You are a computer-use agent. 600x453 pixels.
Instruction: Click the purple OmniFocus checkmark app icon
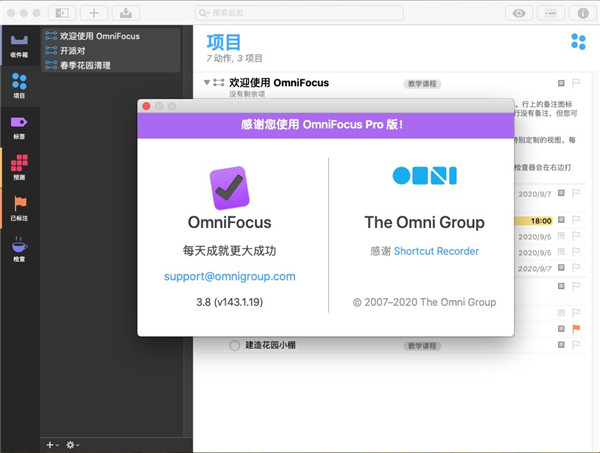click(229, 188)
